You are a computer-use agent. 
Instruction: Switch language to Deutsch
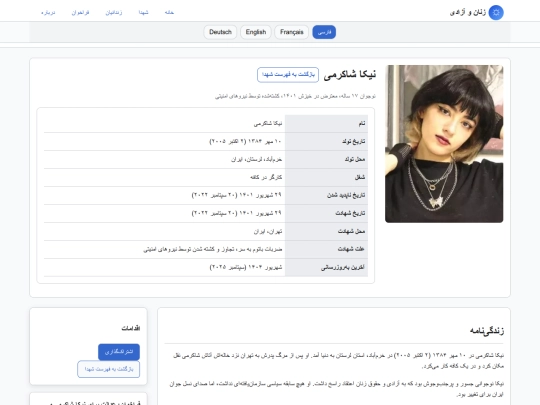220,32
